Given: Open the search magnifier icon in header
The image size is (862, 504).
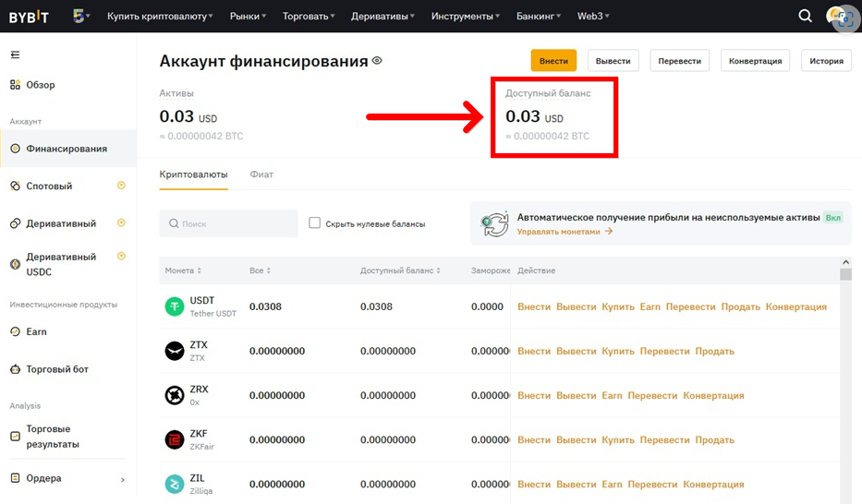Looking at the screenshot, I should 805,16.
